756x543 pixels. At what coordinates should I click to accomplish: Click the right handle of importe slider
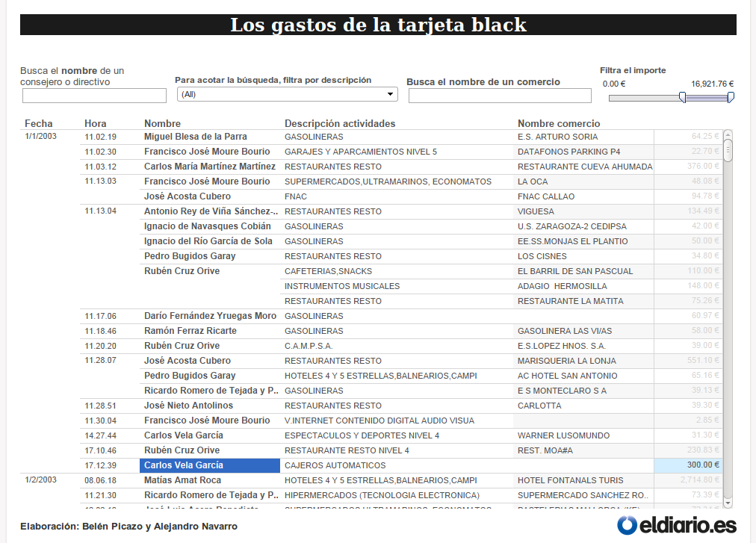click(731, 97)
